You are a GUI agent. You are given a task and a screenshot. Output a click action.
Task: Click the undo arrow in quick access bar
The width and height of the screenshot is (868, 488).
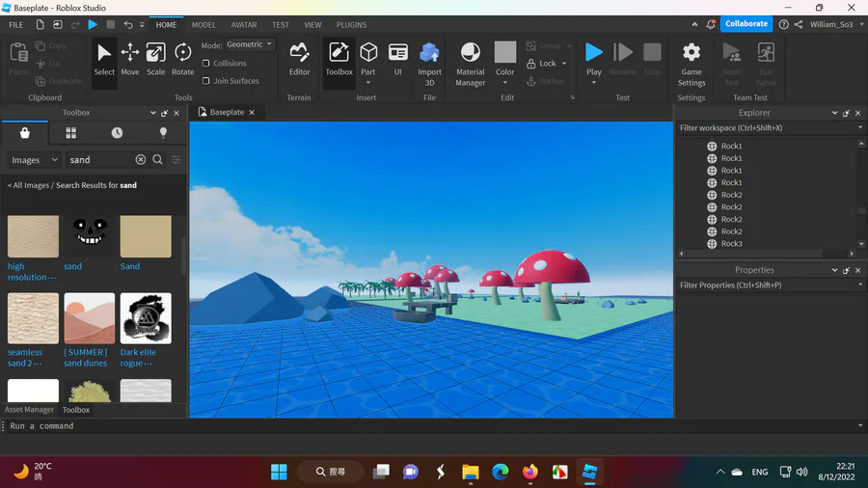click(x=128, y=24)
